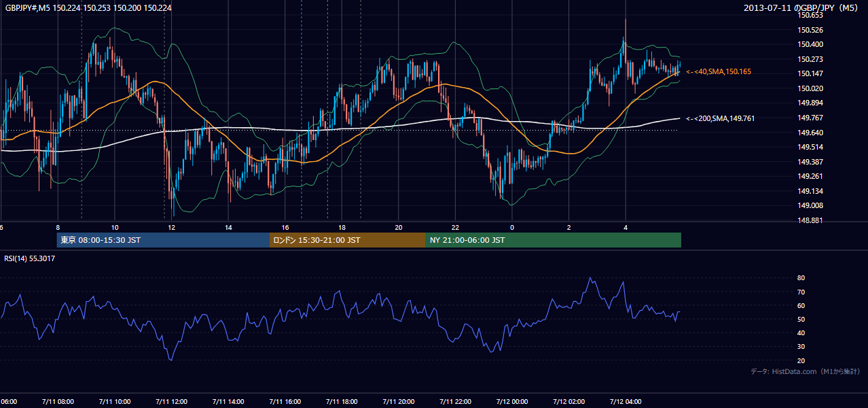Click the GBPJPY#,M5 chart title text
The width and height of the screenshot is (868, 408).
click(87, 7)
